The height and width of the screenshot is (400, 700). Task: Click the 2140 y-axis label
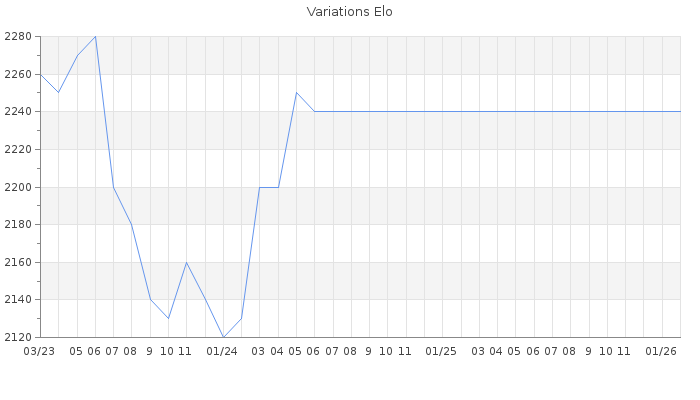click(18, 299)
